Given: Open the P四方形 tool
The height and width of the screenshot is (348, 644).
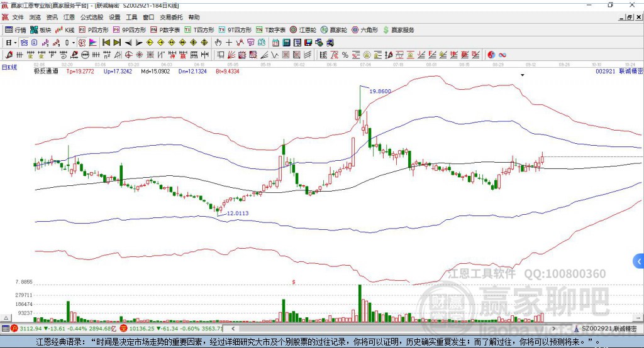Looking at the screenshot, I should coord(94,30).
